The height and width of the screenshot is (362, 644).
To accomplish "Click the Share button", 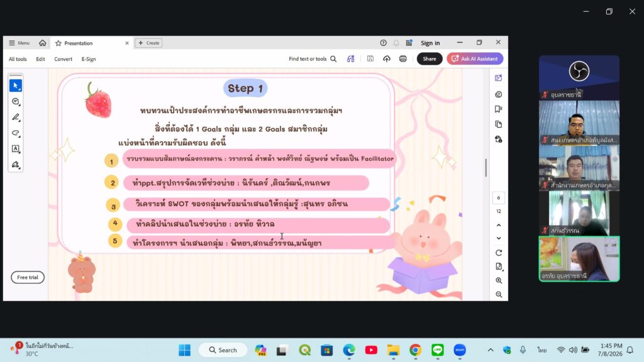I will (429, 58).
